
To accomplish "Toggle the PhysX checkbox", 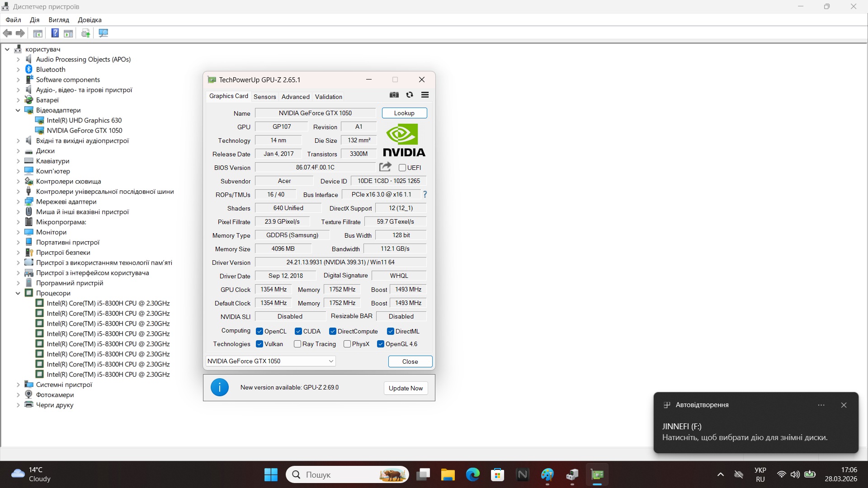I will pyautogui.click(x=347, y=344).
